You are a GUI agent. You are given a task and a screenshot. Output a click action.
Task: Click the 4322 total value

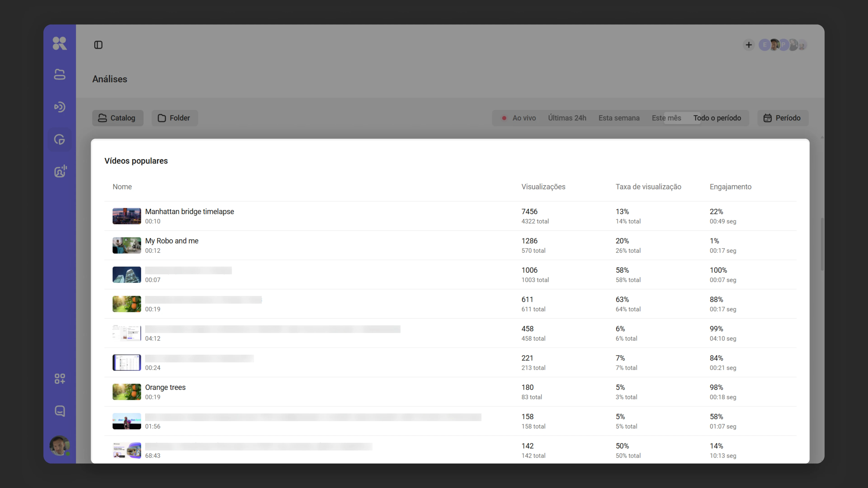pos(535,221)
